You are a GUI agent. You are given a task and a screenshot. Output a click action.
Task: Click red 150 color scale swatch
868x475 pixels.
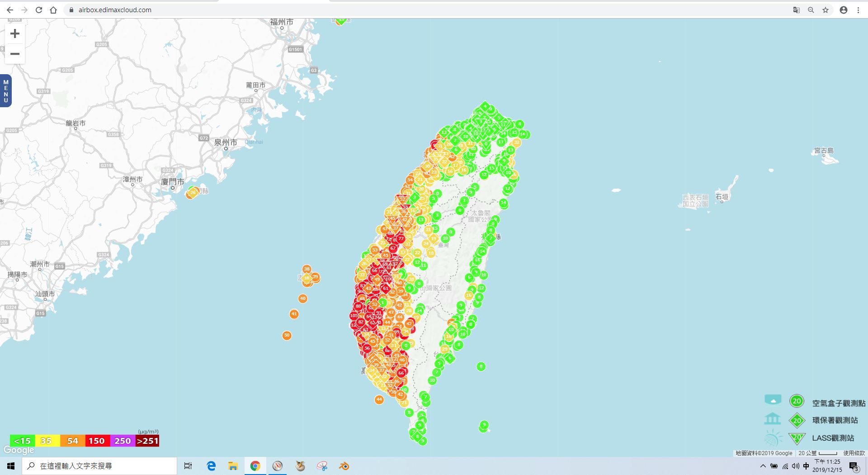97,441
